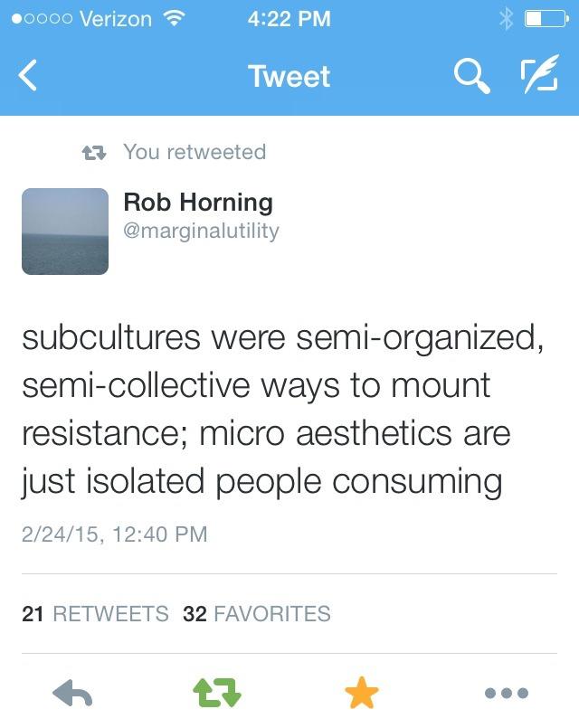
Task: Tap the 'You retweeted' label
Action: coord(195,152)
